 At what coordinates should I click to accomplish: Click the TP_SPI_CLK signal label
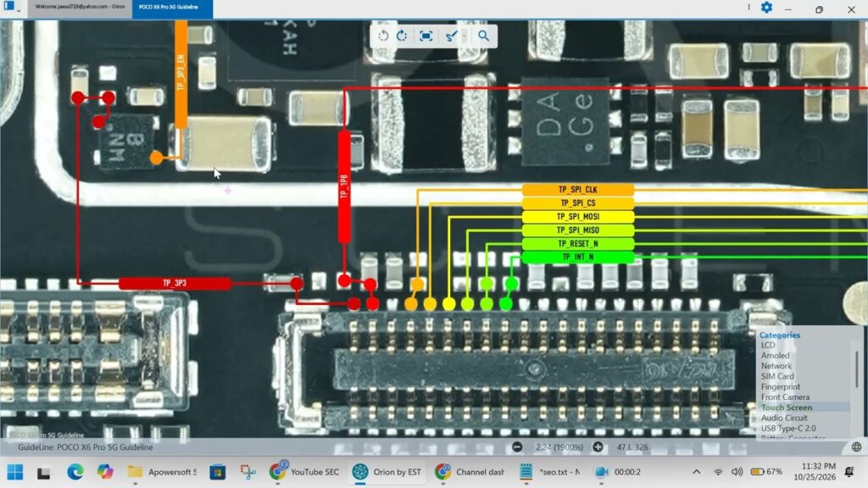pyautogui.click(x=578, y=190)
